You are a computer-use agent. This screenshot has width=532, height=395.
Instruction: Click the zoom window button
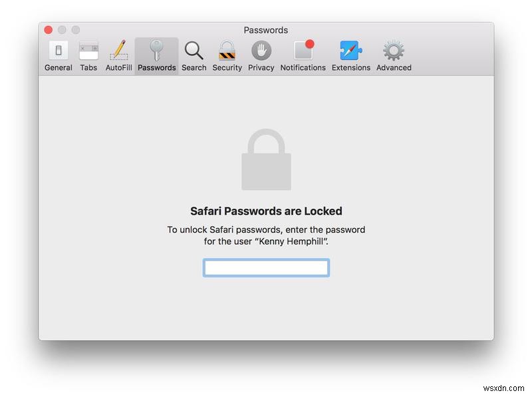point(75,30)
